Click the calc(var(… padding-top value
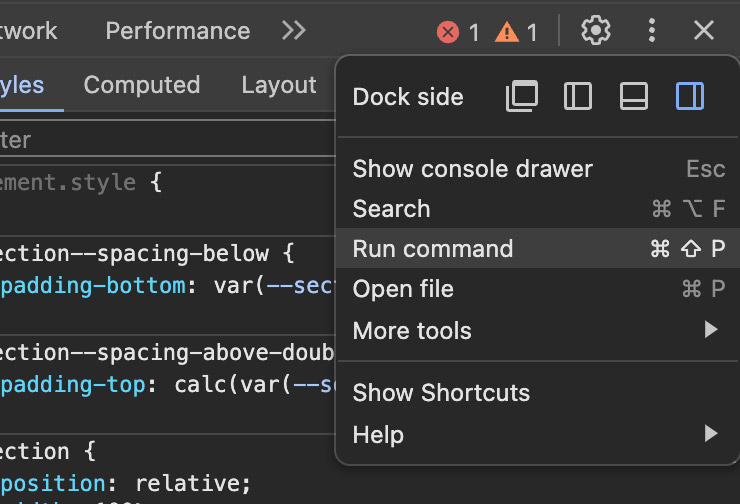Viewport: 740px width, 504px height. coord(255,385)
